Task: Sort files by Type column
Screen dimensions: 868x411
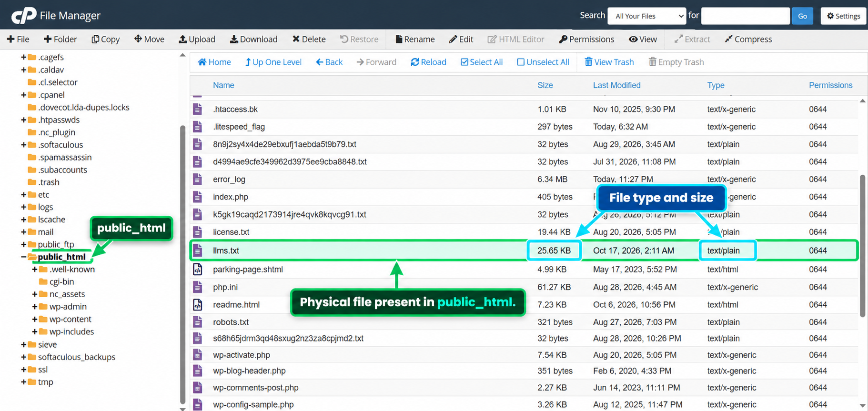Action: point(716,85)
